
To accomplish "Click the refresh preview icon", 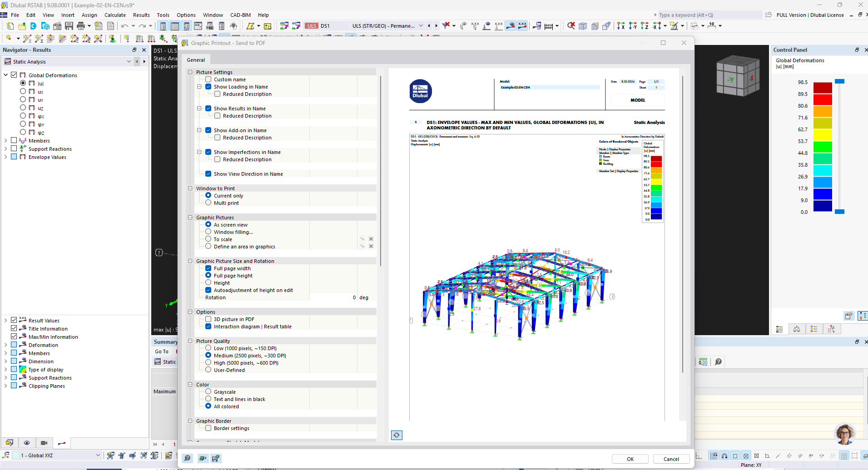I will tap(397, 435).
